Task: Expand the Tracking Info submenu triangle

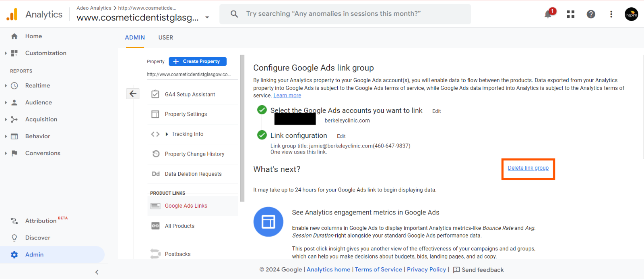Action: pos(167,134)
